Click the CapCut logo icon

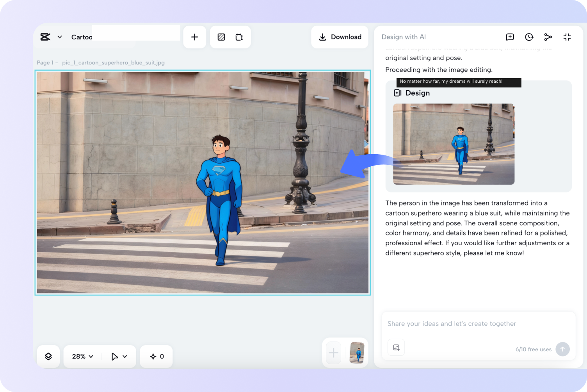click(x=45, y=37)
